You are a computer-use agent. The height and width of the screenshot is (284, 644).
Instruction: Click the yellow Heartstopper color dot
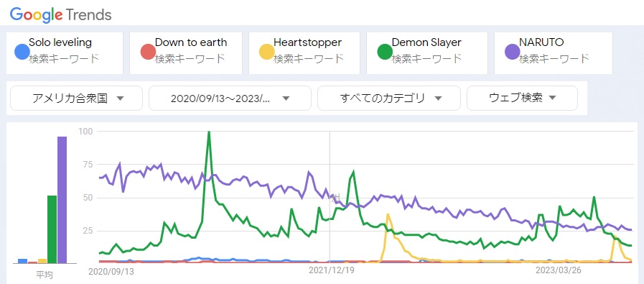pyautogui.click(x=266, y=52)
